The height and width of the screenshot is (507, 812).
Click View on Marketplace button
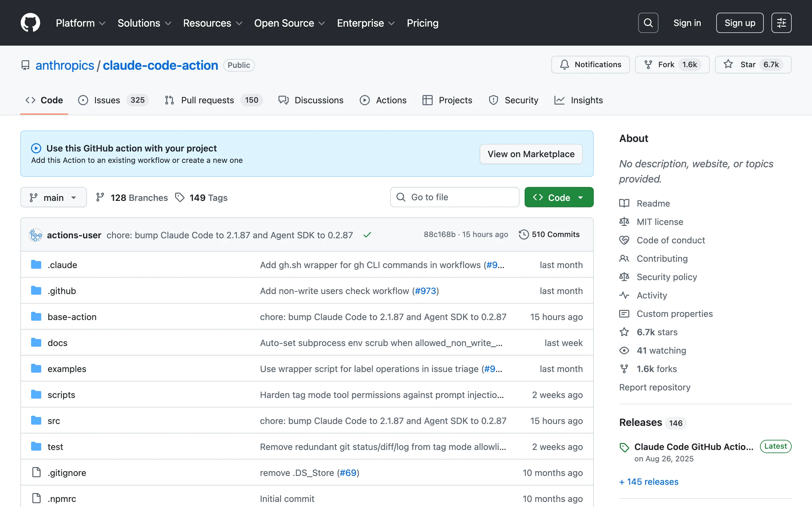tap(531, 154)
